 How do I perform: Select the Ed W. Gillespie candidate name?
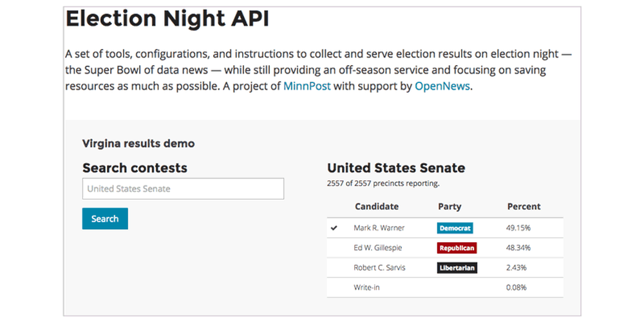[x=377, y=248]
